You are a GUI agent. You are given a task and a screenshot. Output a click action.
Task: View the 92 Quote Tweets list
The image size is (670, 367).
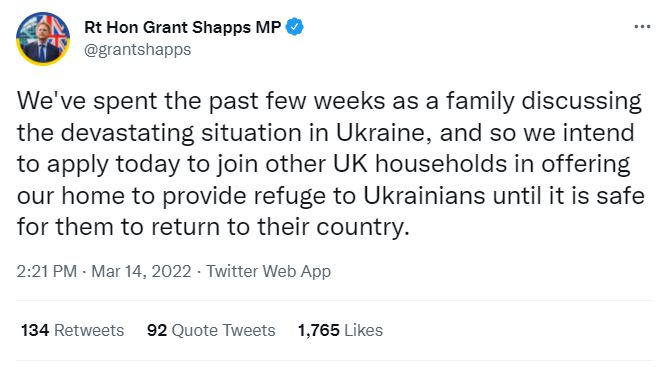tap(211, 330)
